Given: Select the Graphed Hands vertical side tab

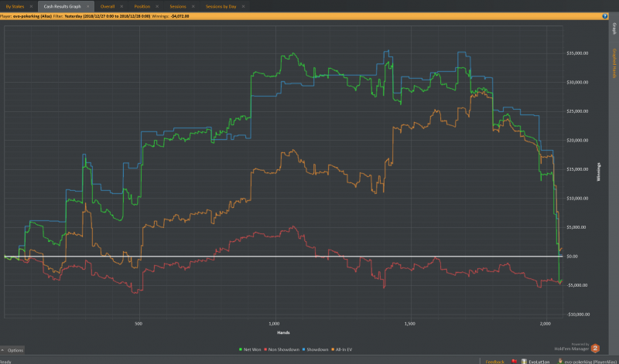Looking at the screenshot, I should coord(614,63).
